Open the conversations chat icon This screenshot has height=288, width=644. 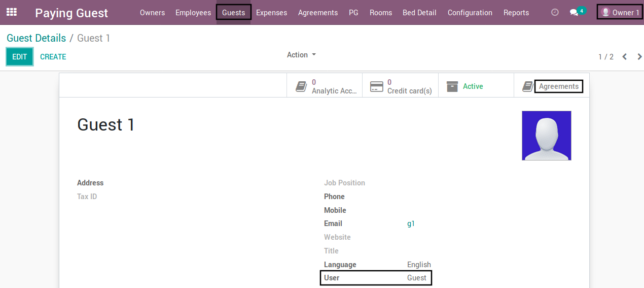point(574,13)
